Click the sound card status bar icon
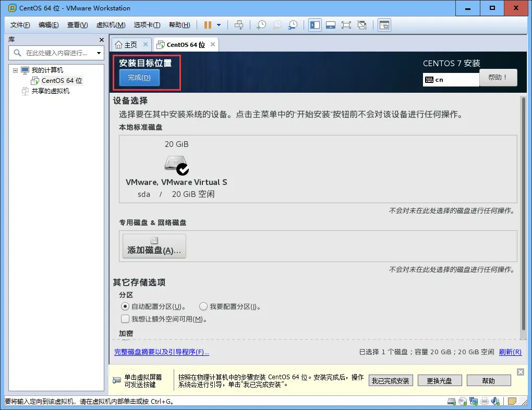This screenshot has width=532, height=410. 495,402
